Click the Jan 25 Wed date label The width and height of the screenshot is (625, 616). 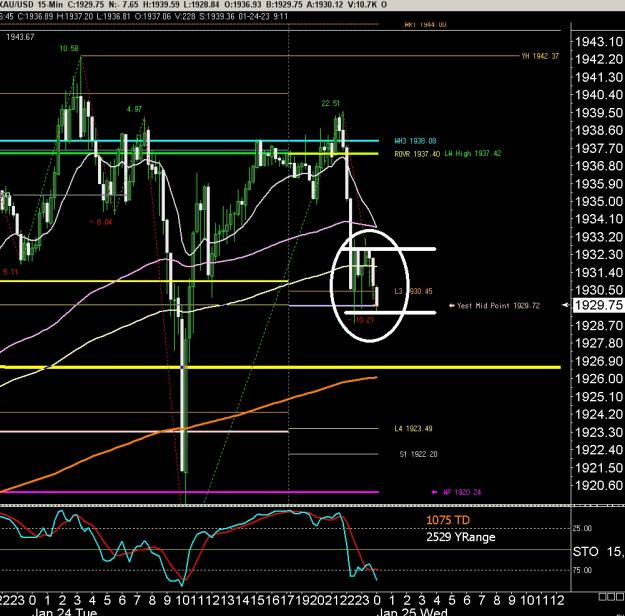[x=412, y=612]
